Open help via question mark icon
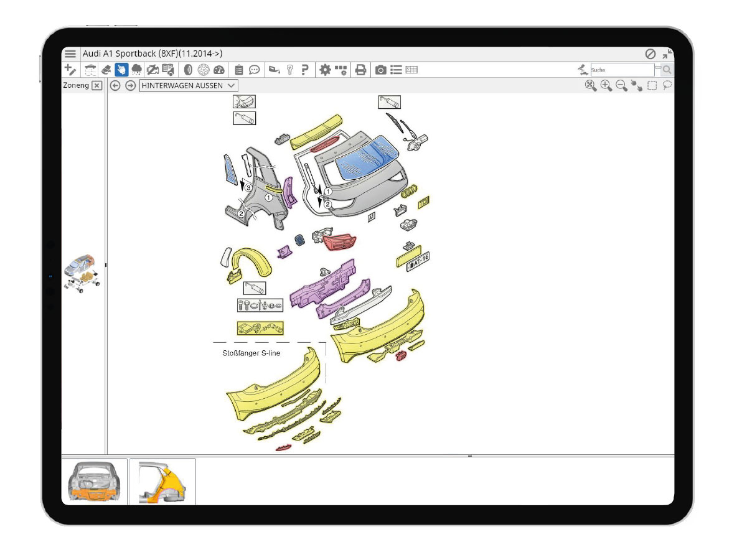747x560 pixels. tap(304, 70)
